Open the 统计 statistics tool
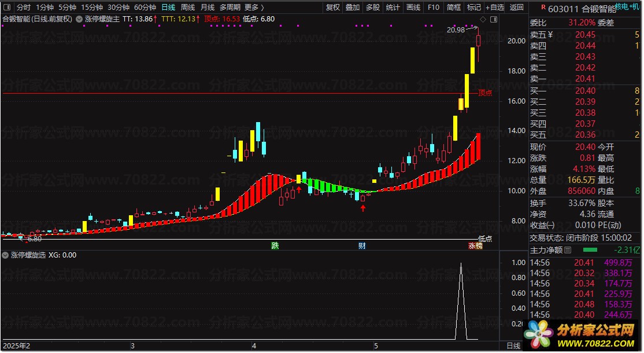 [393, 8]
